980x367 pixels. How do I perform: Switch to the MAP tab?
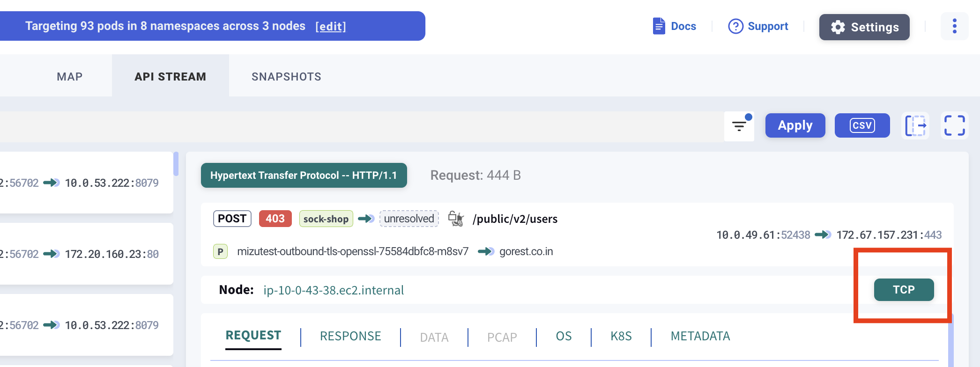point(70,76)
